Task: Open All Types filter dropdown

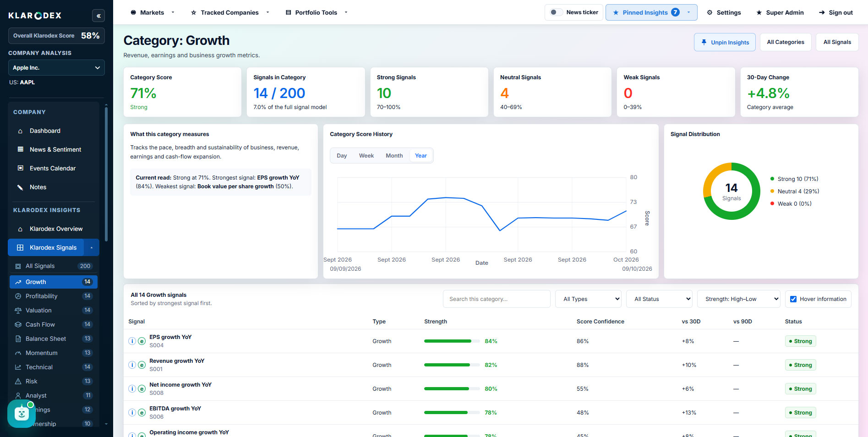Action: pyautogui.click(x=588, y=299)
